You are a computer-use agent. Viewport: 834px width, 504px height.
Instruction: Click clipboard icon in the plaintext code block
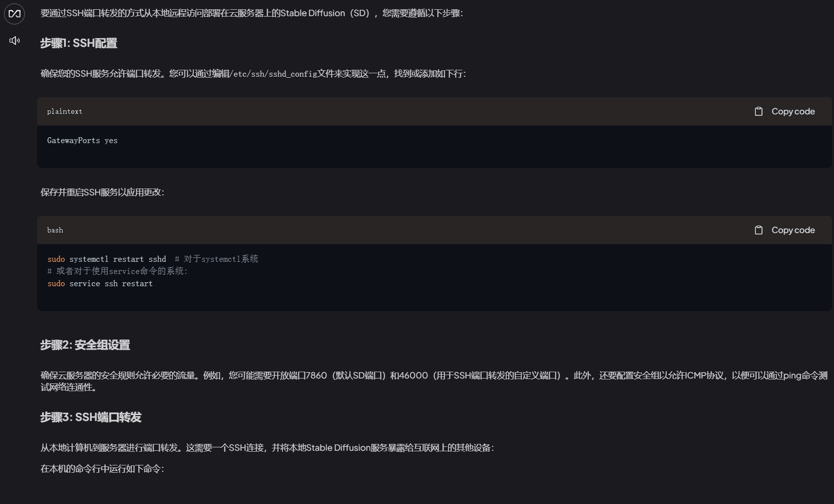coord(758,111)
